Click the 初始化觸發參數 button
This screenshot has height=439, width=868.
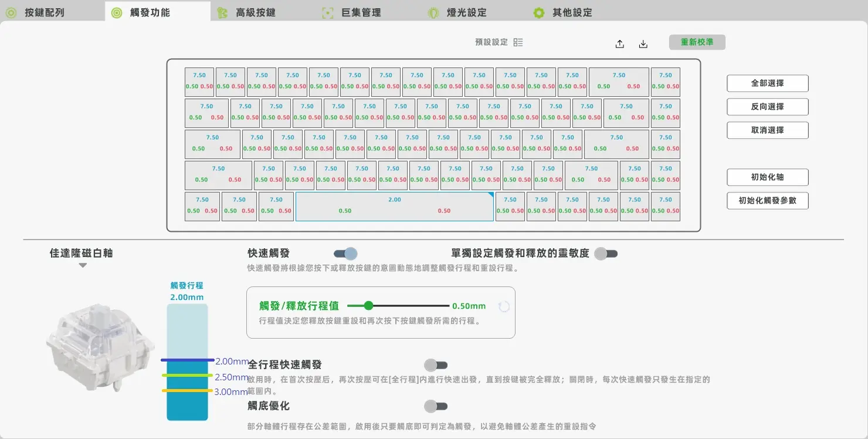767,201
